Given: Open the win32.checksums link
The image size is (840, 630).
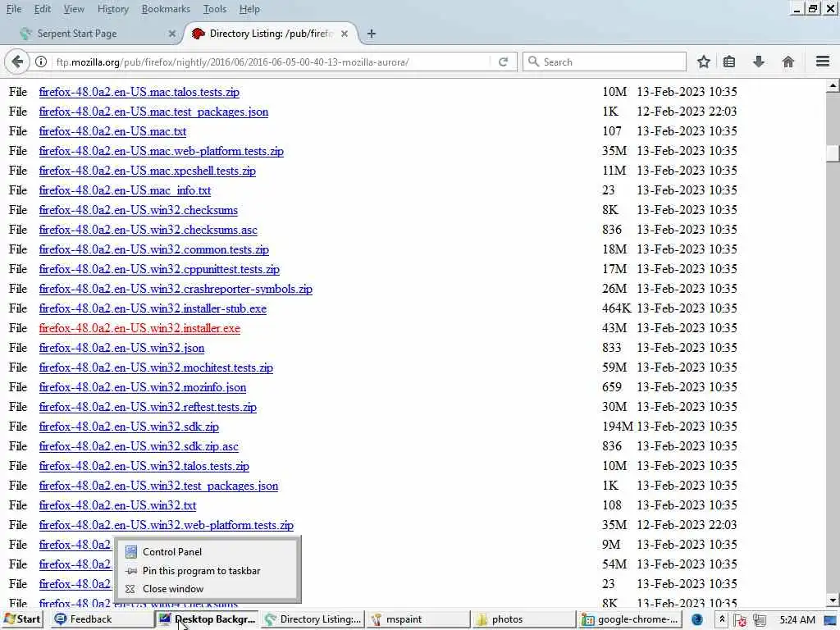Looking at the screenshot, I should [138, 211].
